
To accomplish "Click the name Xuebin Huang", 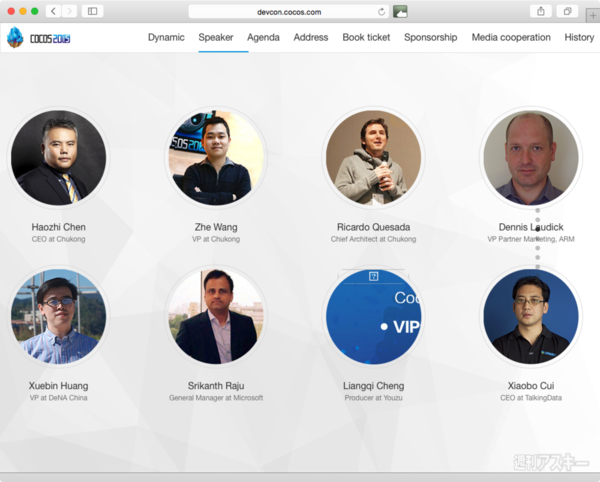I will pos(59,386).
